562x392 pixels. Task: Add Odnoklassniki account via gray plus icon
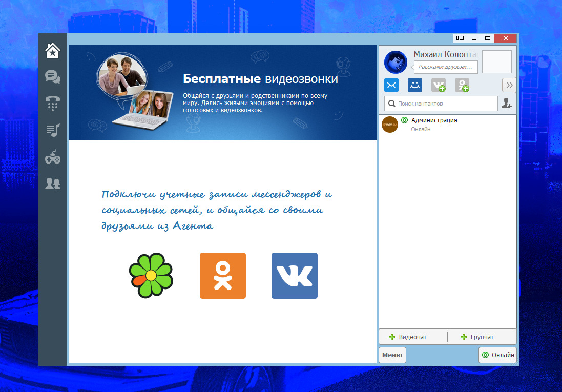tap(462, 86)
